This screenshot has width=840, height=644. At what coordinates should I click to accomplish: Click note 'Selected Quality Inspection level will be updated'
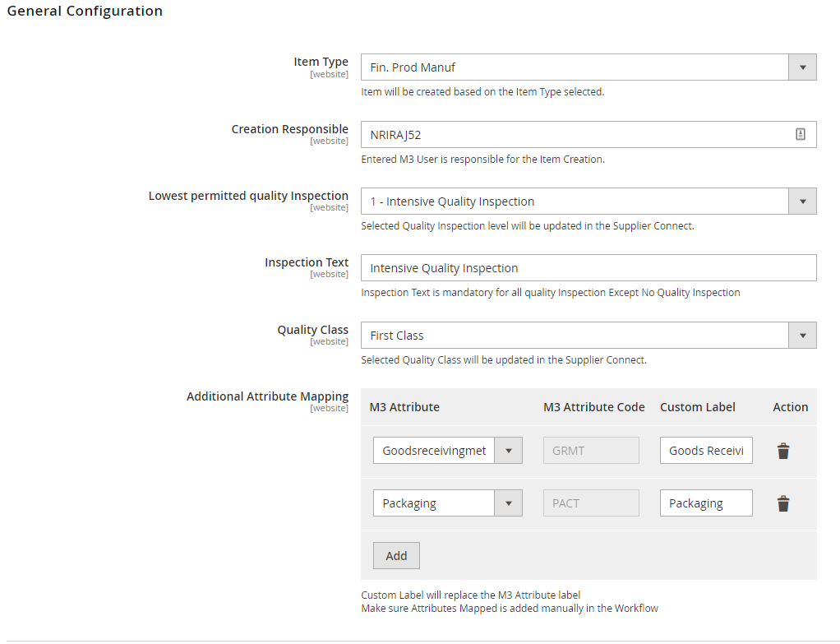(528, 225)
